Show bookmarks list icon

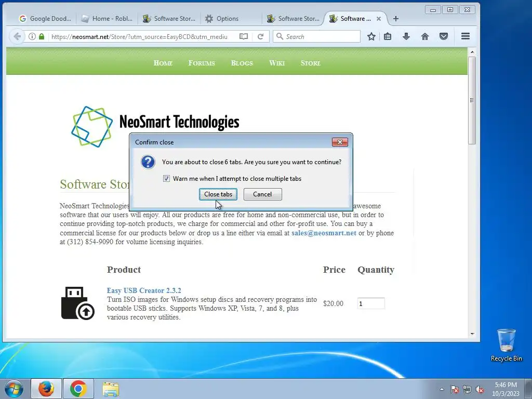(388, 36)
